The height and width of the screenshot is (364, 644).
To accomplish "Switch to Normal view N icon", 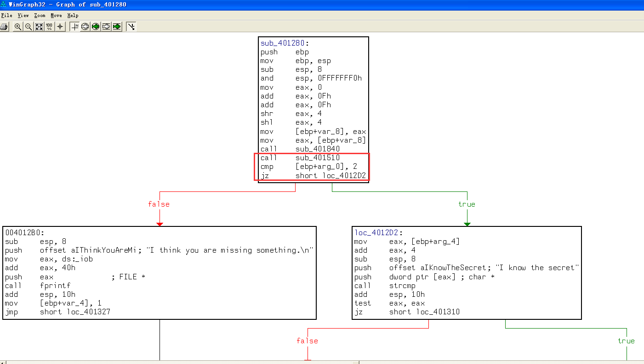I will click(74, 27).
